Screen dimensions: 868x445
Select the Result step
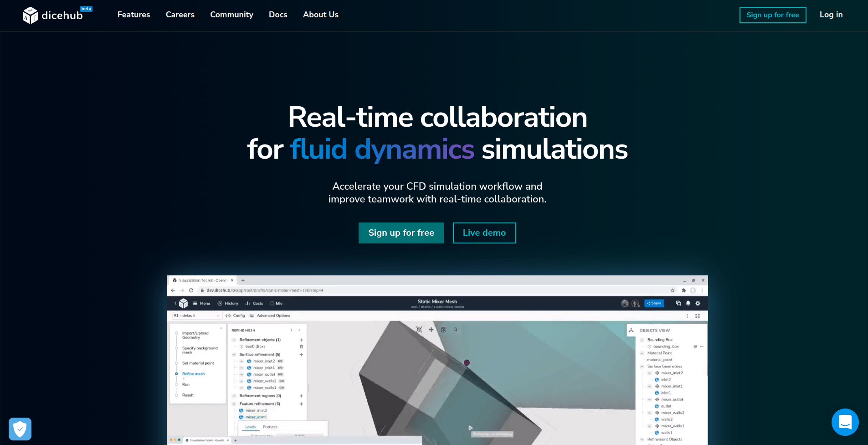coord(188,395)
